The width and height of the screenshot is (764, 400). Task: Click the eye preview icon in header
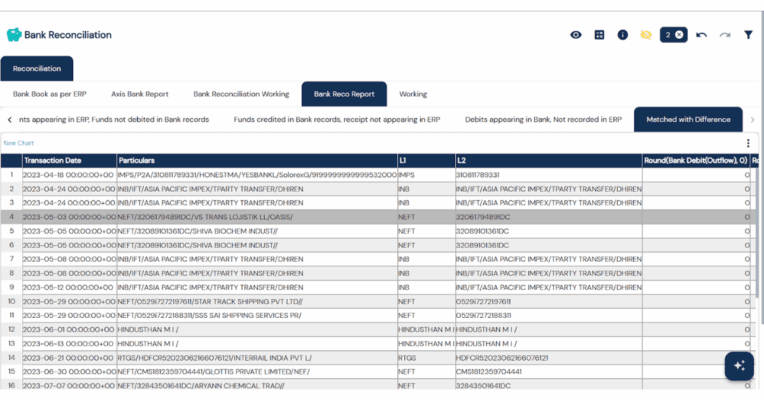tap(576, 35)
